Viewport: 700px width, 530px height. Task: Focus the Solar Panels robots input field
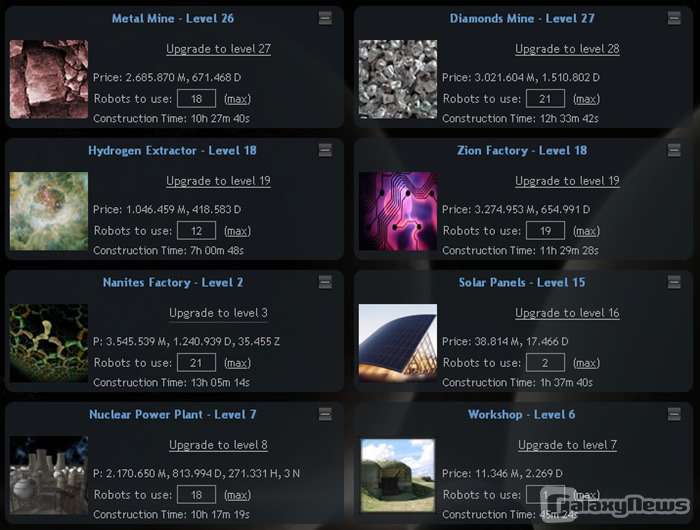point(545,363)
